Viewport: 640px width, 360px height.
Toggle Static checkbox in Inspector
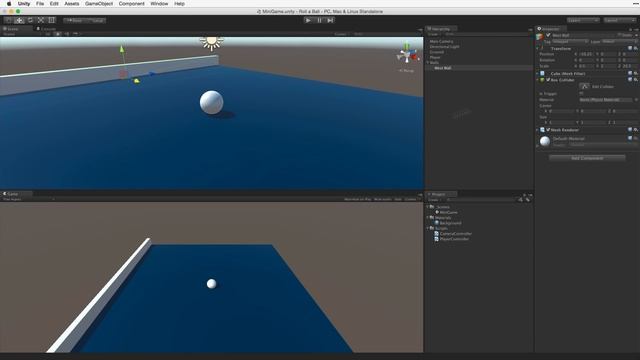(620, 35)
